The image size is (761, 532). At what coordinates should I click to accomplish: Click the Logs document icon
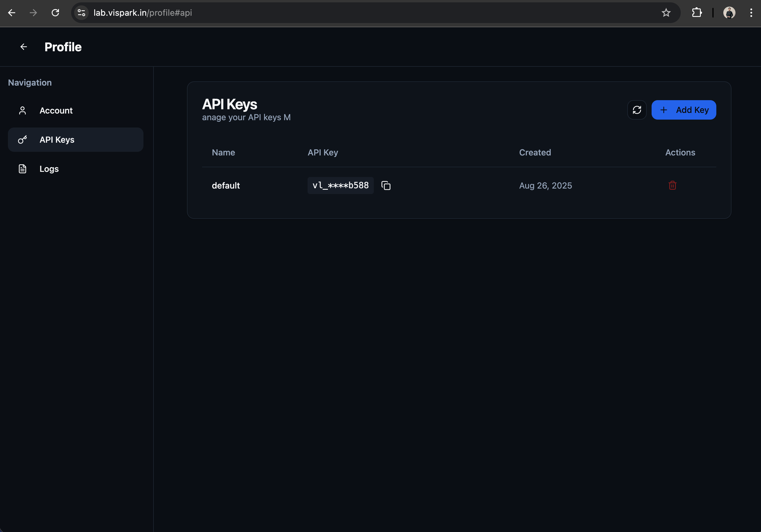click(x=22, y=169)
